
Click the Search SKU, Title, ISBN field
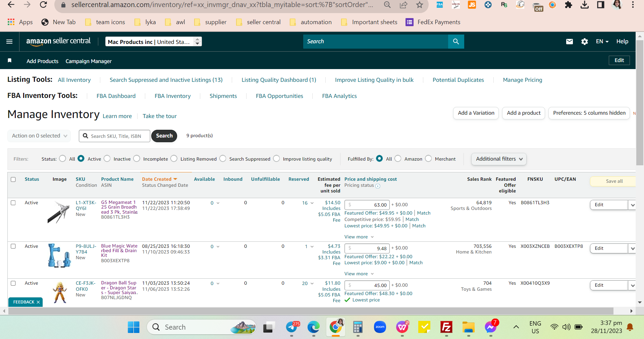click(114, 136)
